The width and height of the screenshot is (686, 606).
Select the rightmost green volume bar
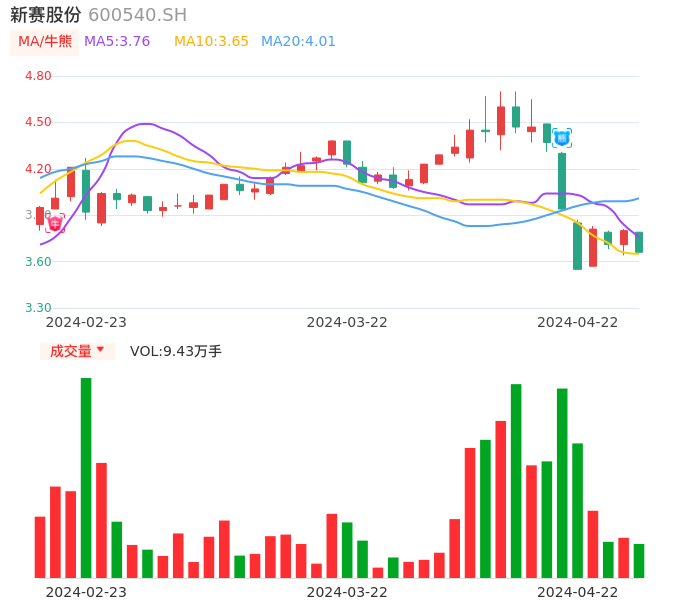[x=639, y=560]
